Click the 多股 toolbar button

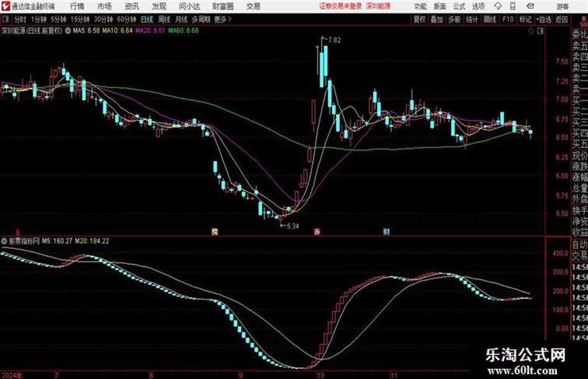[454, 19]
